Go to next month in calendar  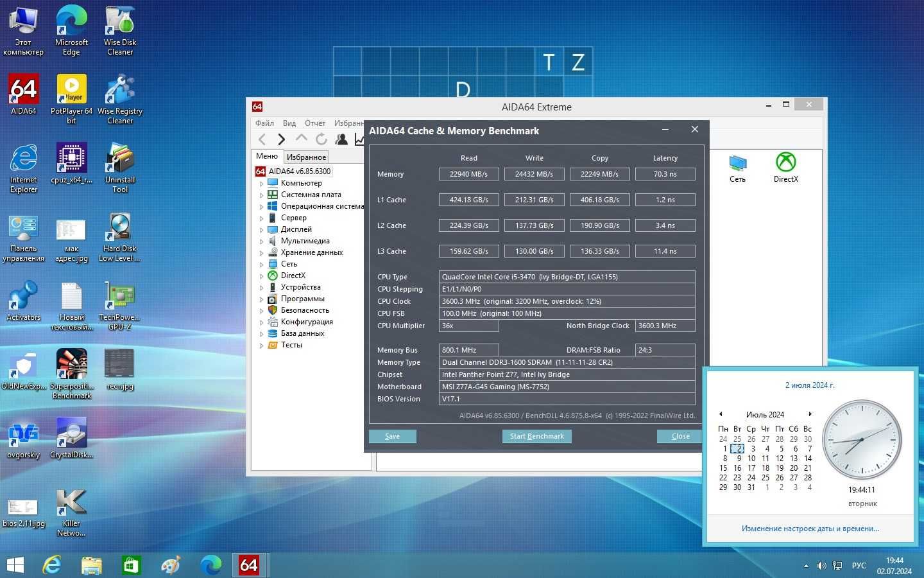coord(810,414)
